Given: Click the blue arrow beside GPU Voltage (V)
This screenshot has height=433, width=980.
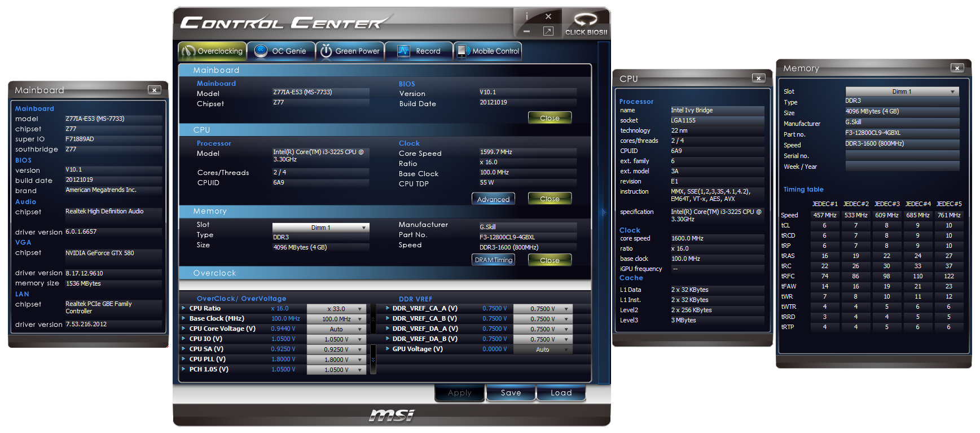Looking at the screenshot, I should pyautogui.click(x=388, y=349).
